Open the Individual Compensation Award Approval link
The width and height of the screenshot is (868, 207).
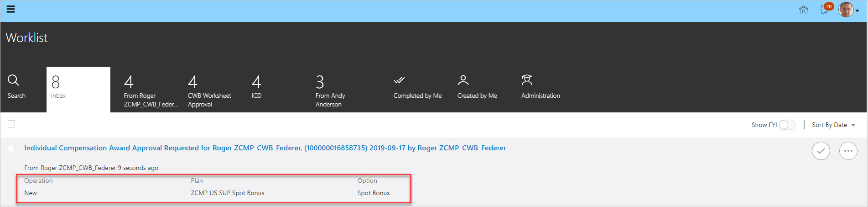pyautogui.click(x=265, y=148)
